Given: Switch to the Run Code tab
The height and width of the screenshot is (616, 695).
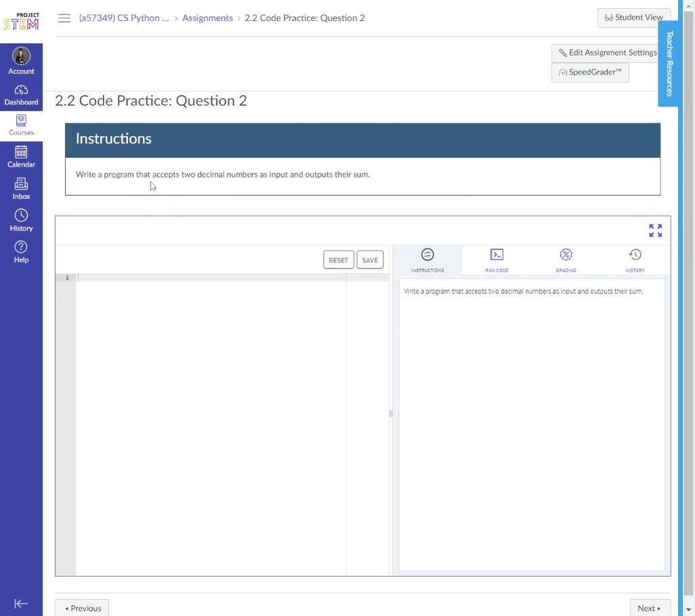Looking at the screenshot, I should pyautogui.click(x=497, y=260).
